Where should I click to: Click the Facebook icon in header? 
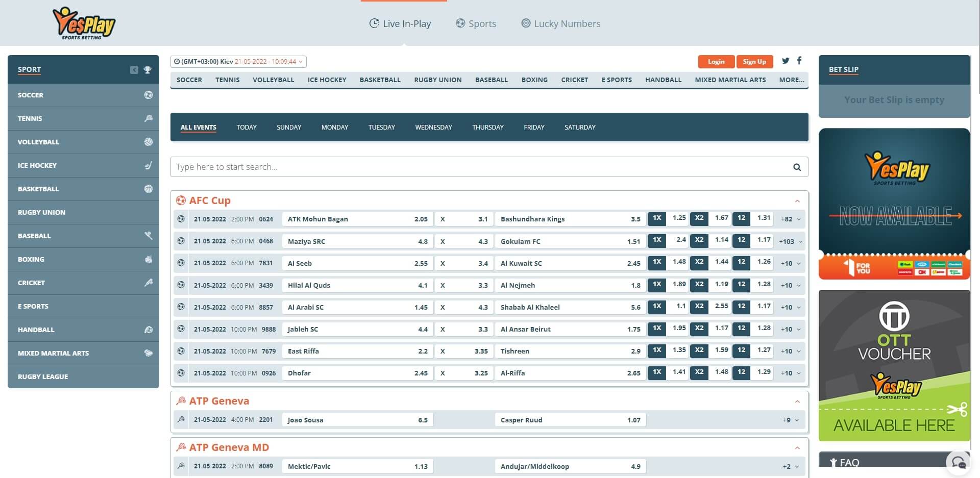click(799, 60)
